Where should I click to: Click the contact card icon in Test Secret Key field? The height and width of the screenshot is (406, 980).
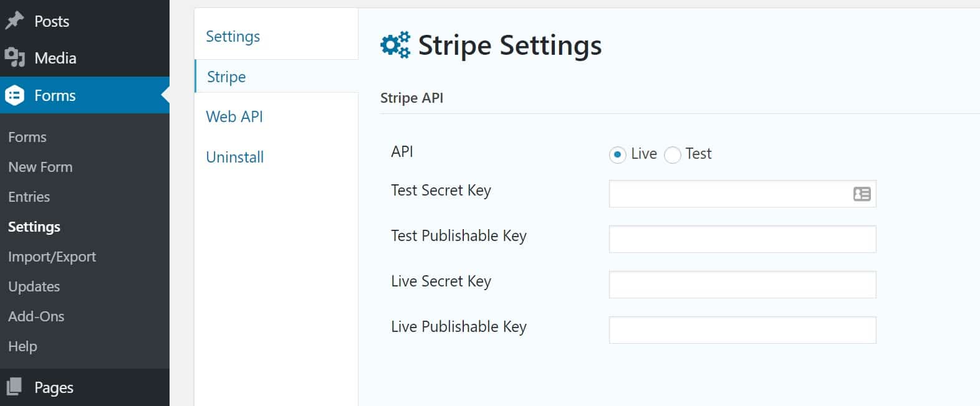coord(861,194)
